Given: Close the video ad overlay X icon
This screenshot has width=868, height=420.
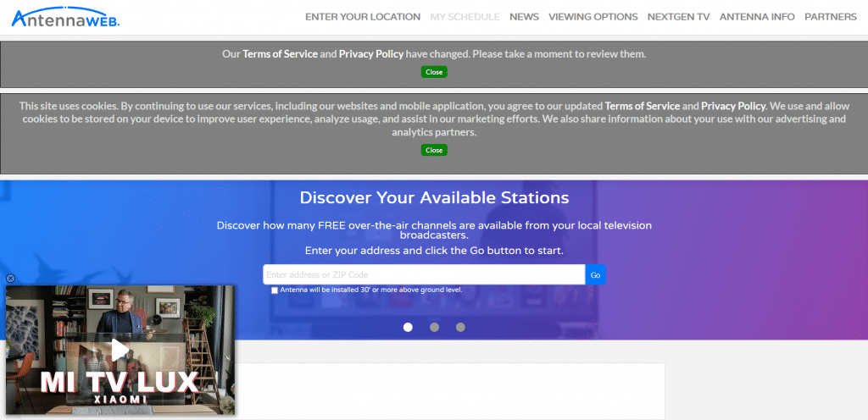Looking at the screenshot, I should pos(10,279).
